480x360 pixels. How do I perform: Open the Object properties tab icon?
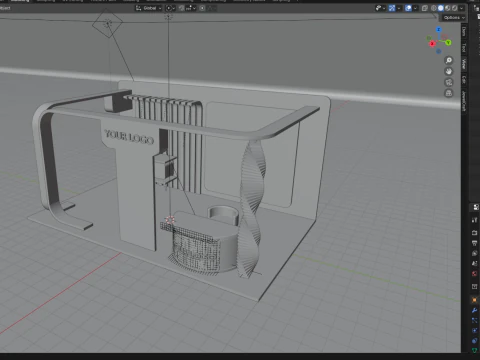point(475,300)
